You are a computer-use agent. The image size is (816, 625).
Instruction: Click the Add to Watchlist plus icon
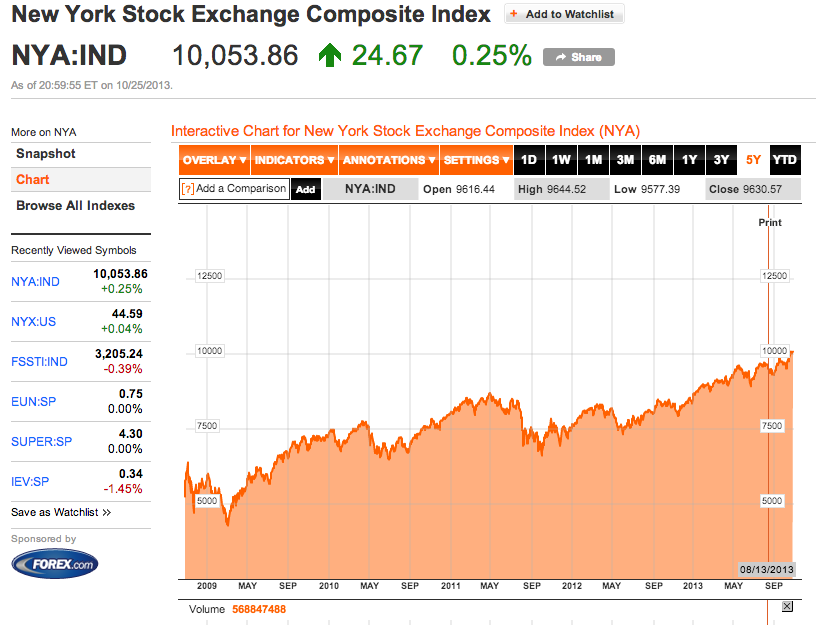[x=512, y=14]
